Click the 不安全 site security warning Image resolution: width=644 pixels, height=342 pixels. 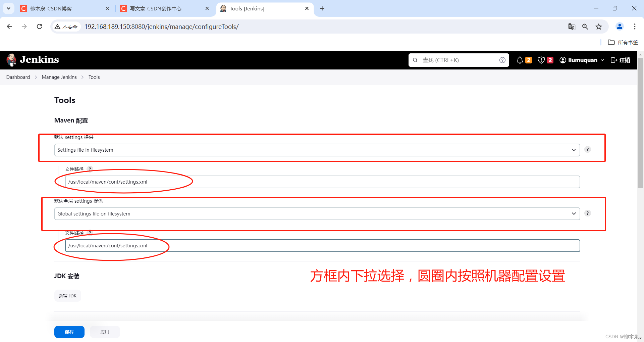66,27
